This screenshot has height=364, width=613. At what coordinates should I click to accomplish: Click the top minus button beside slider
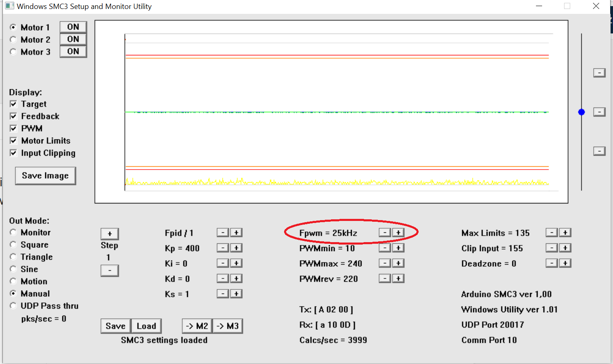(x=599, y=73)
